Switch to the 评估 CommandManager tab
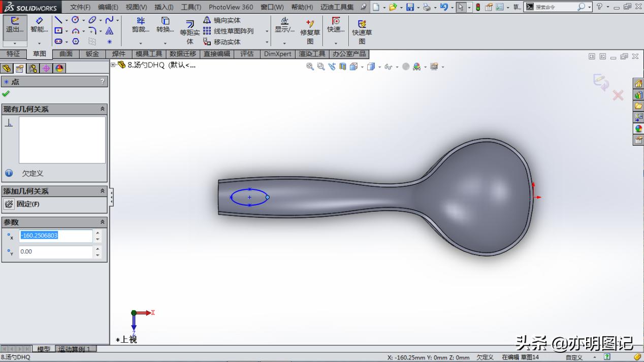 tap(247, 54)
